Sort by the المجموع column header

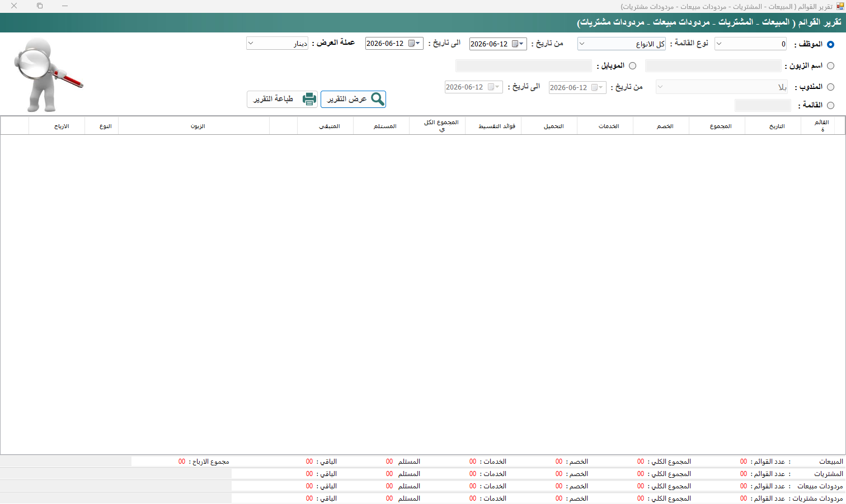(717, 126)
